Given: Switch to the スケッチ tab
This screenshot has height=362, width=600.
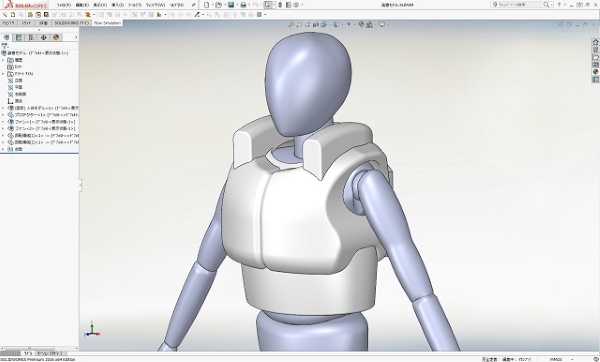Looking at the screenshot, I should click(x=26, y=23).
